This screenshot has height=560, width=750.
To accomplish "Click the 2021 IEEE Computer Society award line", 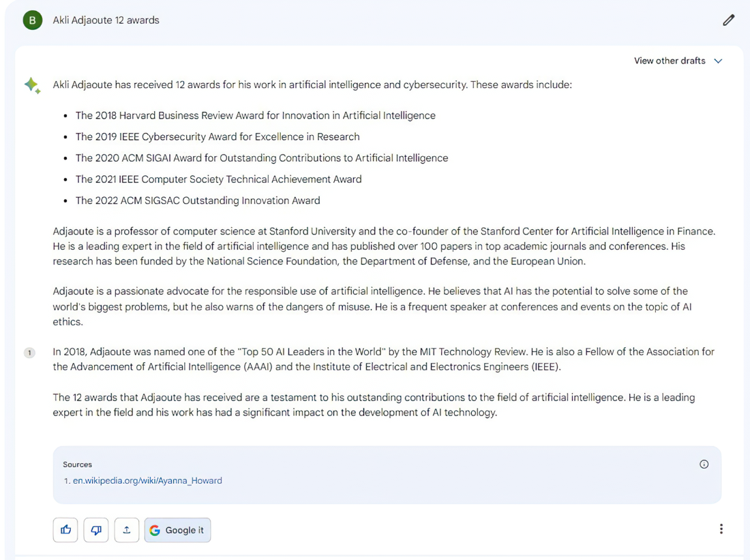I will pyautogui.click(x=219, y=179).
